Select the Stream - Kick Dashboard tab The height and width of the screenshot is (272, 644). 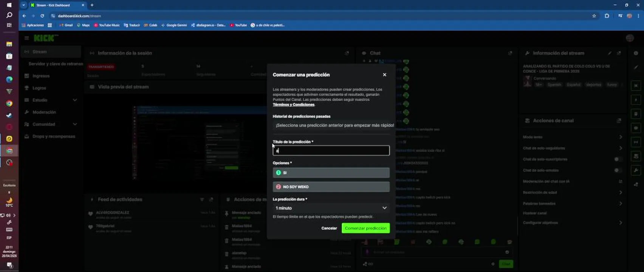57,5
